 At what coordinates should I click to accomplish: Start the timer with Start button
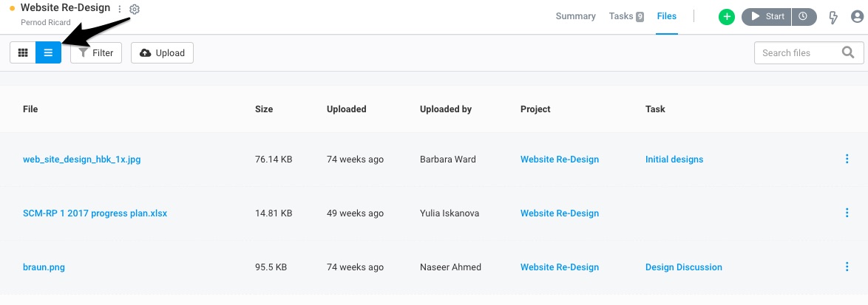pos(767,16)
